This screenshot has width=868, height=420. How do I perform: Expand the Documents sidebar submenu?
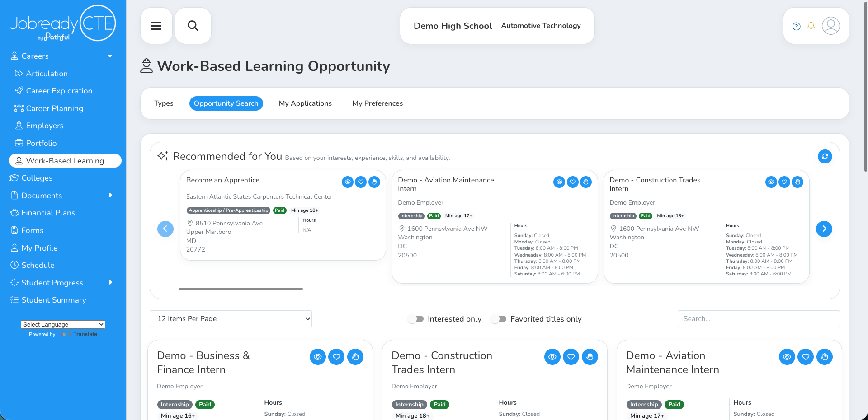coord(63,196)
